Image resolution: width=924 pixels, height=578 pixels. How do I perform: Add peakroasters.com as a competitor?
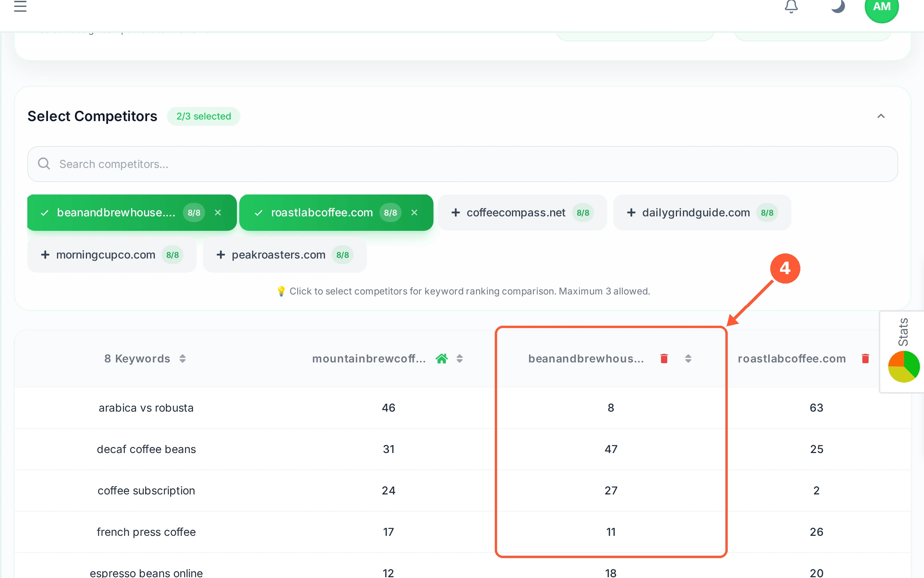285,255
